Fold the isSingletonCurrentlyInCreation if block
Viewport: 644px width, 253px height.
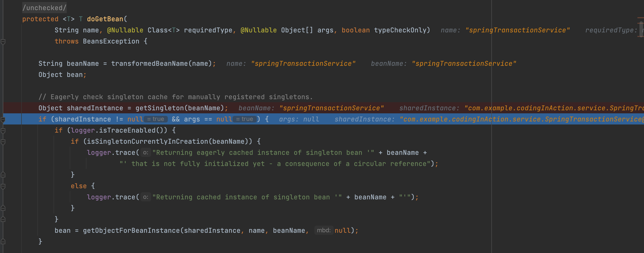tap(3, 142)
